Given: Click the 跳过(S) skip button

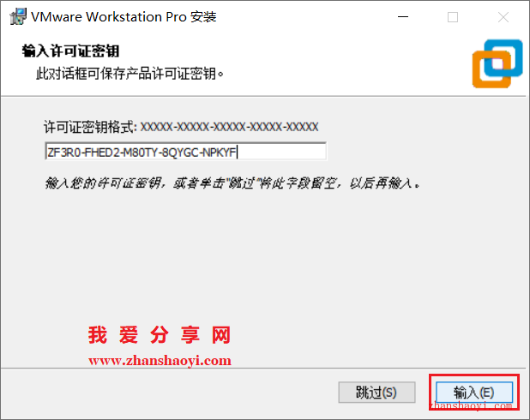Looking at the screenshot, I should [x=376, y=393].
